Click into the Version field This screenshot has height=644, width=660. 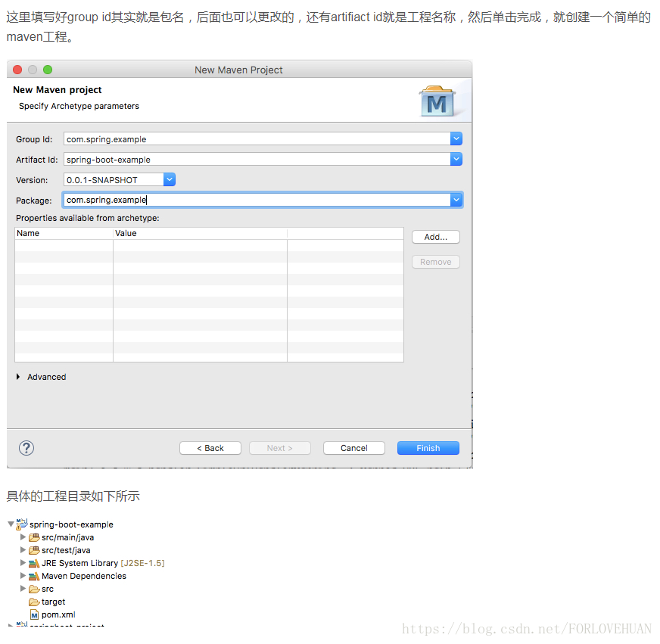[x=114, y=180]
